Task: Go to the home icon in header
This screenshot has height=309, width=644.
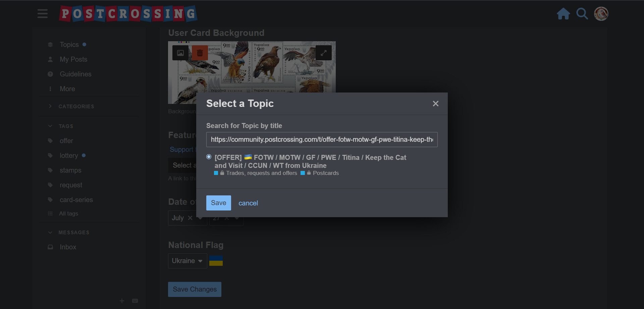Action: pyautogui.click(x=563, y=14)
